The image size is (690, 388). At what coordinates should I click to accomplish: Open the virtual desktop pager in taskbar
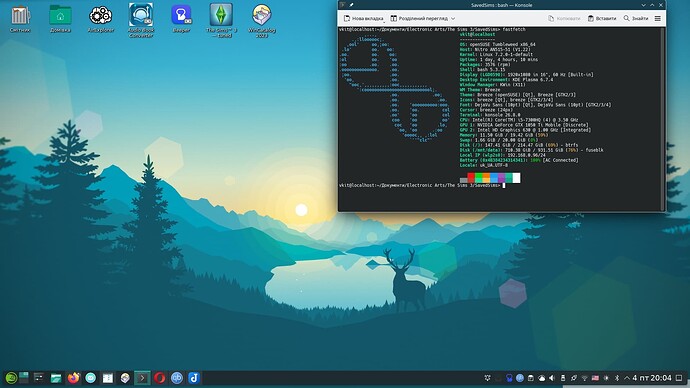(24, 377)
